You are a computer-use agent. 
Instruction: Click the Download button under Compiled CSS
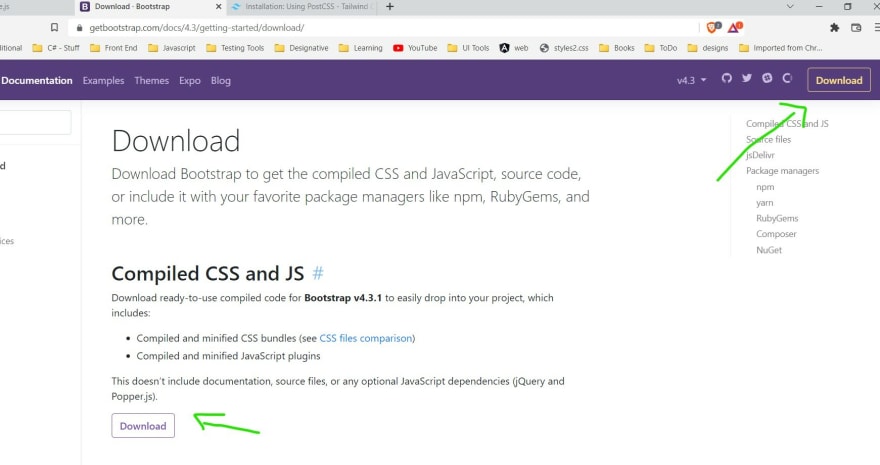click(x=143, y=426)
